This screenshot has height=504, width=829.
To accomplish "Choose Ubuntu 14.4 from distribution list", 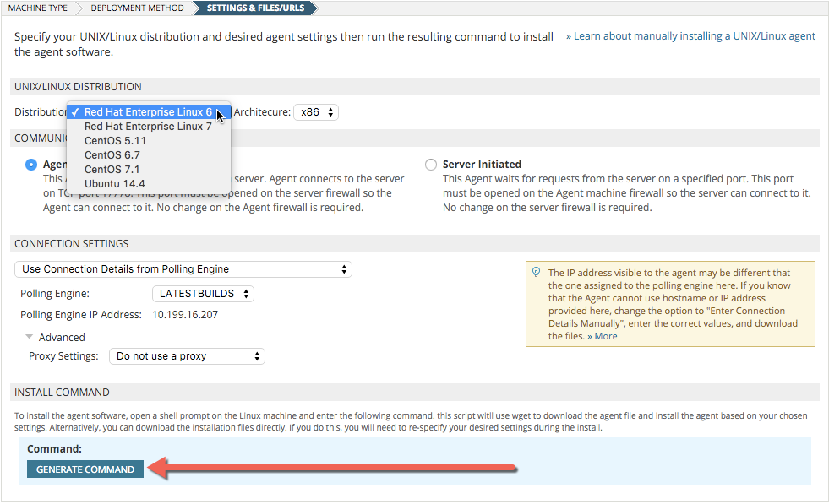I will 149,184.
